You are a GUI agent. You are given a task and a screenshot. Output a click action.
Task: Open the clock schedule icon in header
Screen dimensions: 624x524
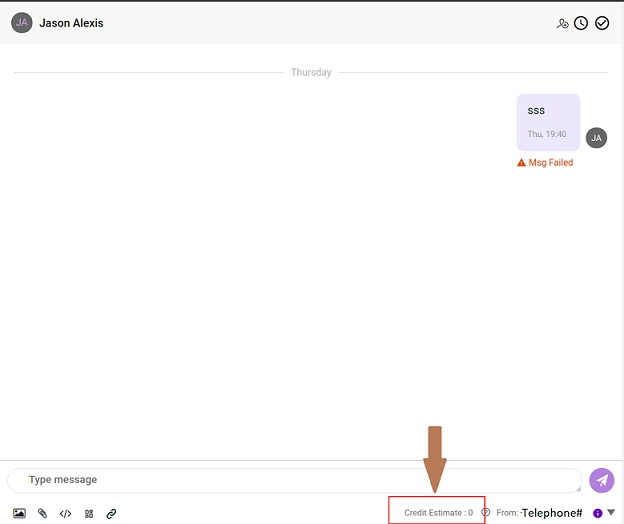(581, 23)
